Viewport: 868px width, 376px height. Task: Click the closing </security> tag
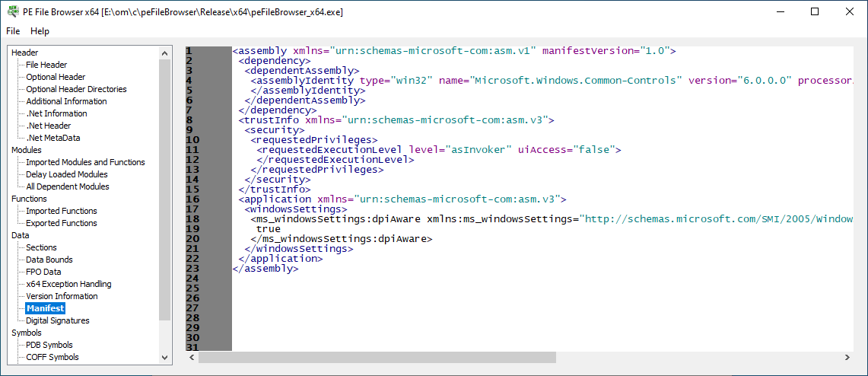(278, 180)
